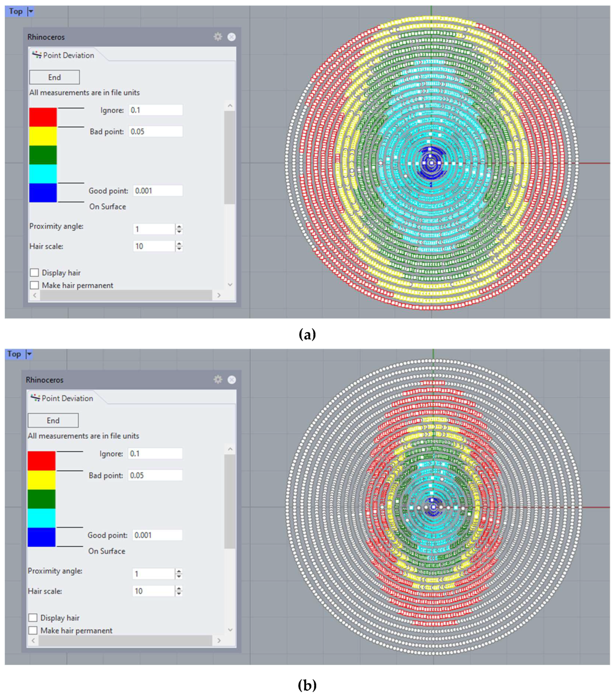Click the red color swatch in (a)

pos(43,117)
